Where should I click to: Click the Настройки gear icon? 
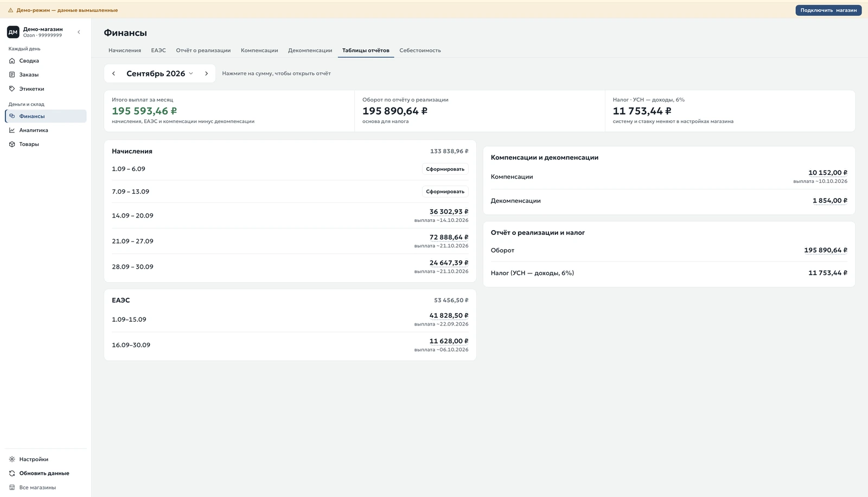coord(12,460)
